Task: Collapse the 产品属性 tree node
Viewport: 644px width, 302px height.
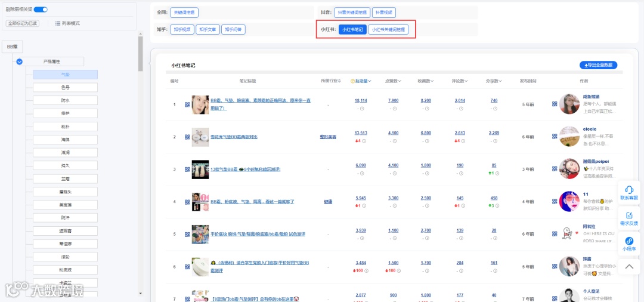Action: point(19,61)
